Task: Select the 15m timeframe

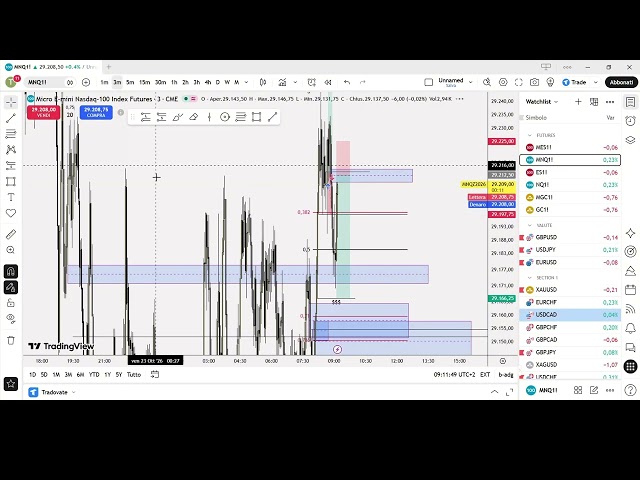Action: 144,82
